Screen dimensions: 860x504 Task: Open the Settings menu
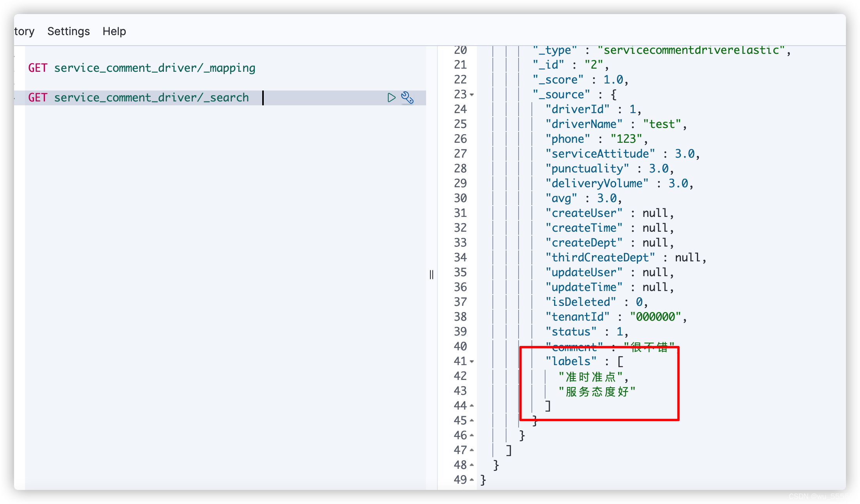68,31
